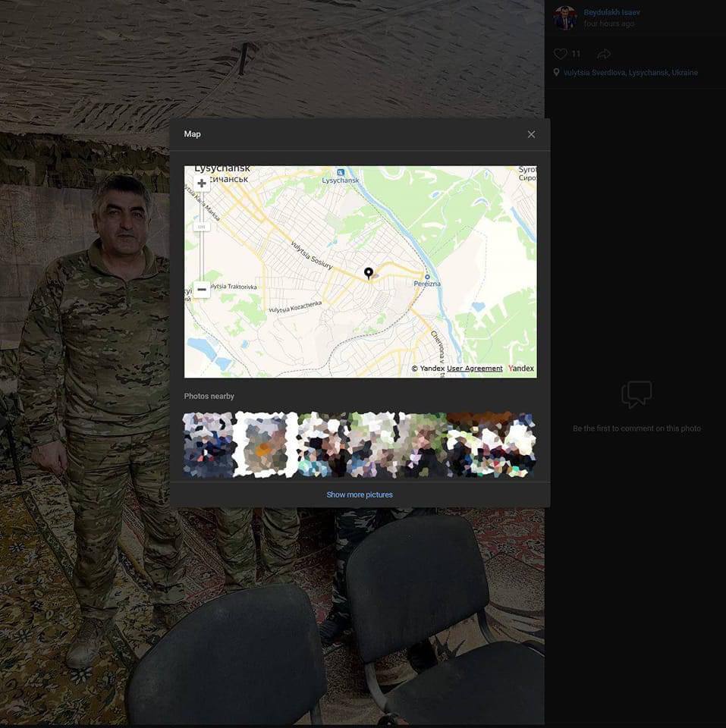Click the Yandex logo on map
Screen dimensions: 726x728
[x=521, y=369]
